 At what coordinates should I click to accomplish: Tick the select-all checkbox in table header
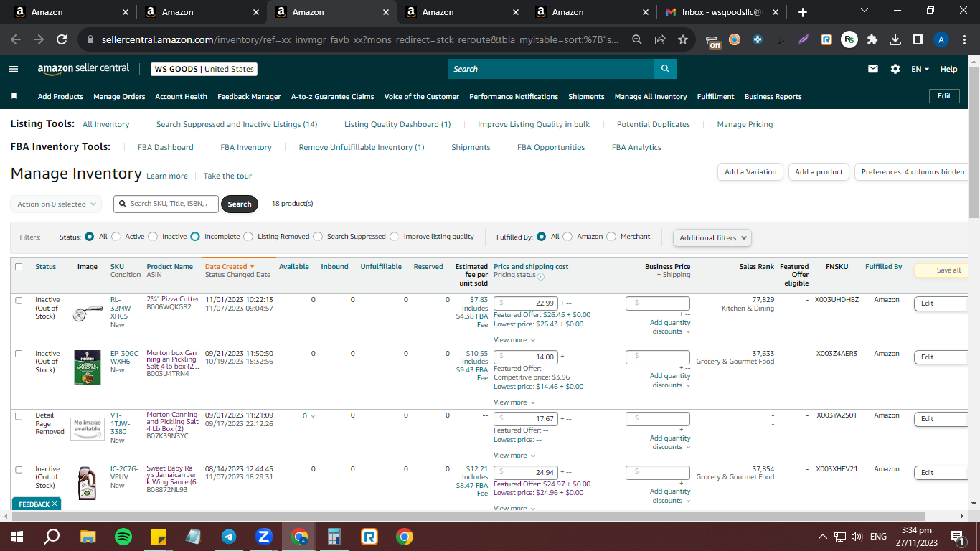pyautogui.click(x=19, y=267)
